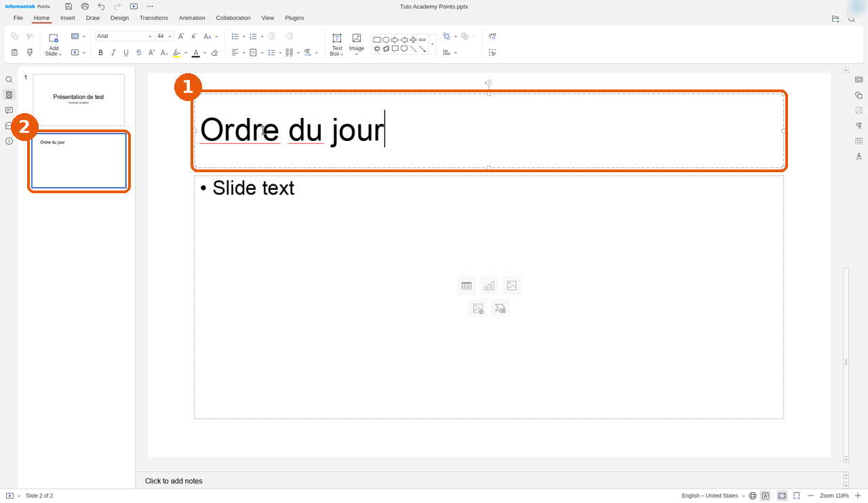This screenshot has width=868, height=503.
Task: Insert a rectangle shape
Action: [377, 40]
